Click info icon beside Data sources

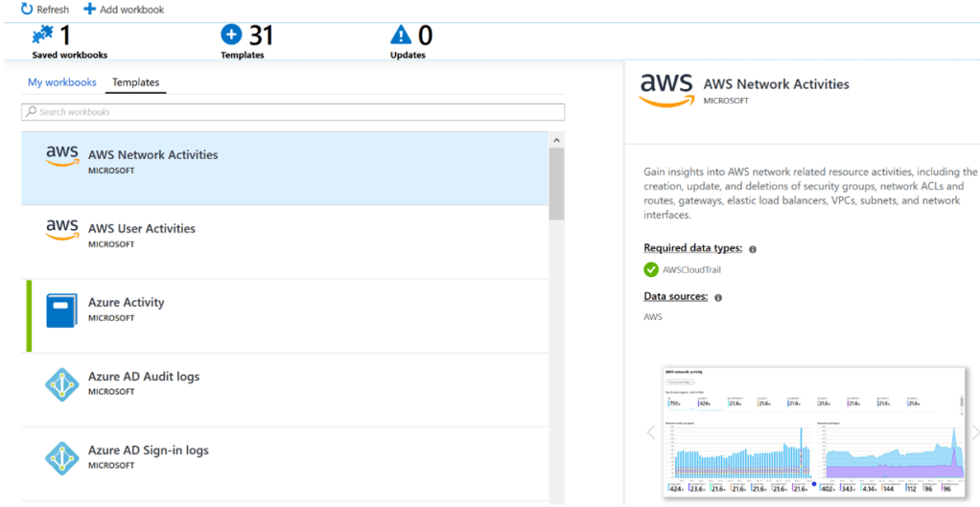718,298
